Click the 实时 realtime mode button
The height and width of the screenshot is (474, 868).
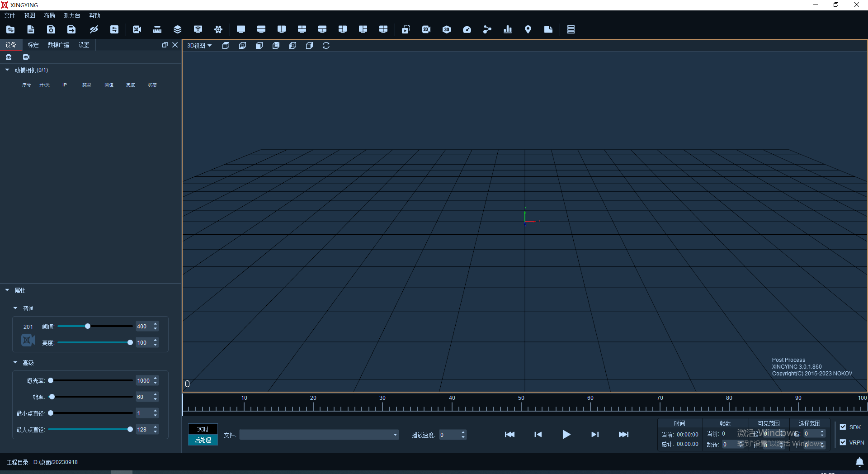[x=203, y=429]
